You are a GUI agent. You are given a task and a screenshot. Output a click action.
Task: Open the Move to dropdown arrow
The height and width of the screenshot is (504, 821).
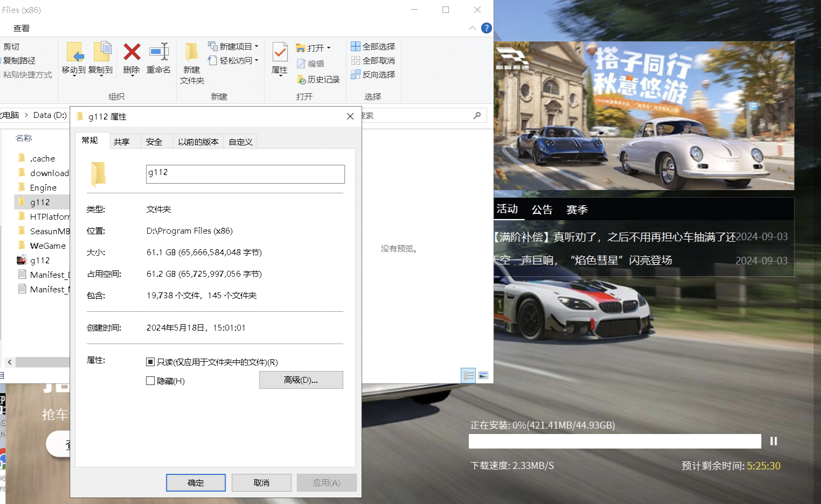pos(74,76)
